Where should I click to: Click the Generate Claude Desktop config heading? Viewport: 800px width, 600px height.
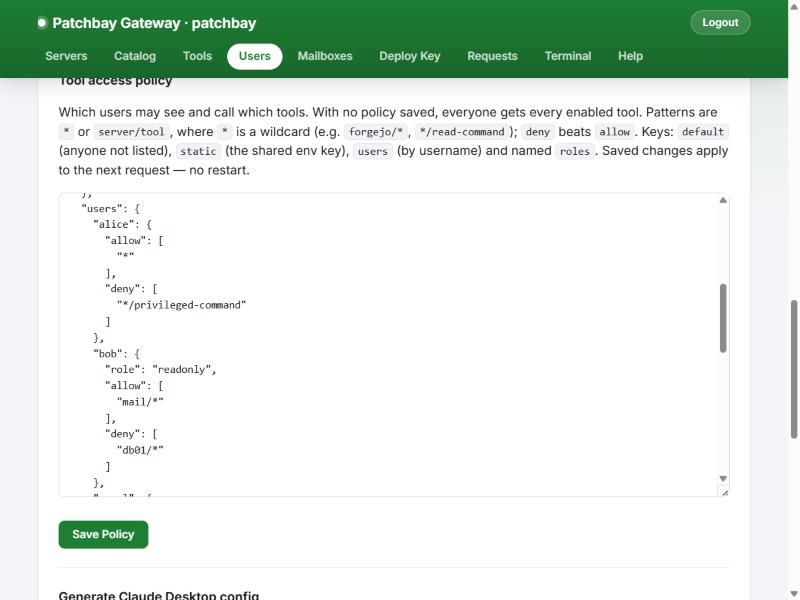(159, 595)
